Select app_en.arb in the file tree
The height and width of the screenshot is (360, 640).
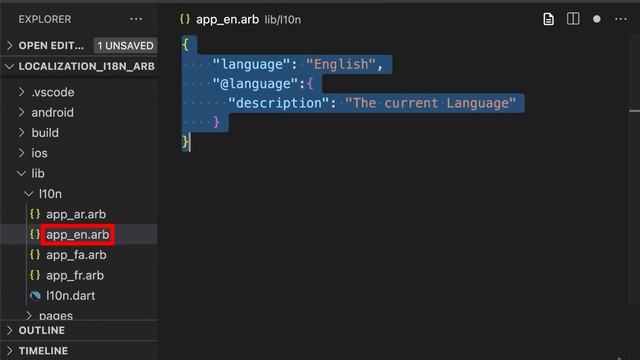(78, 235)
